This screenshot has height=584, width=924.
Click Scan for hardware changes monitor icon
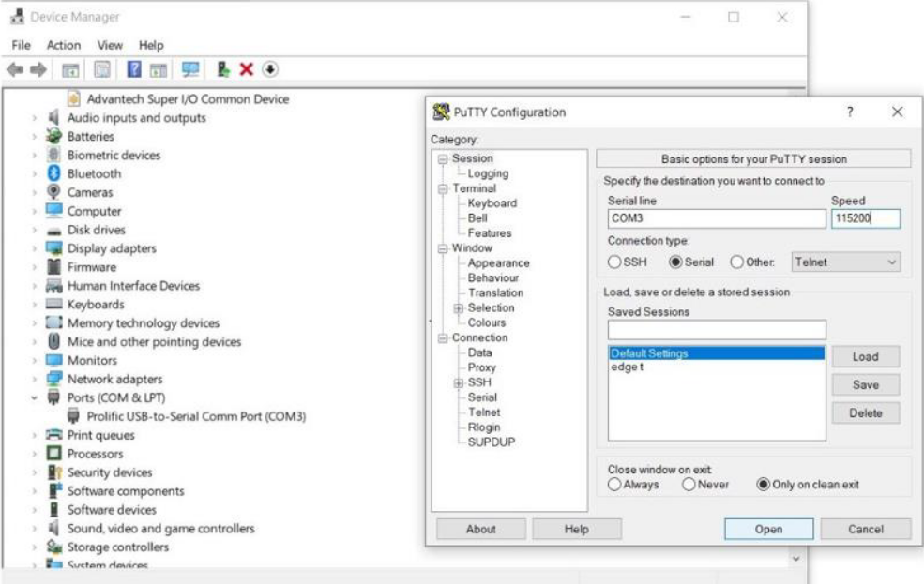tap(190, 69)
